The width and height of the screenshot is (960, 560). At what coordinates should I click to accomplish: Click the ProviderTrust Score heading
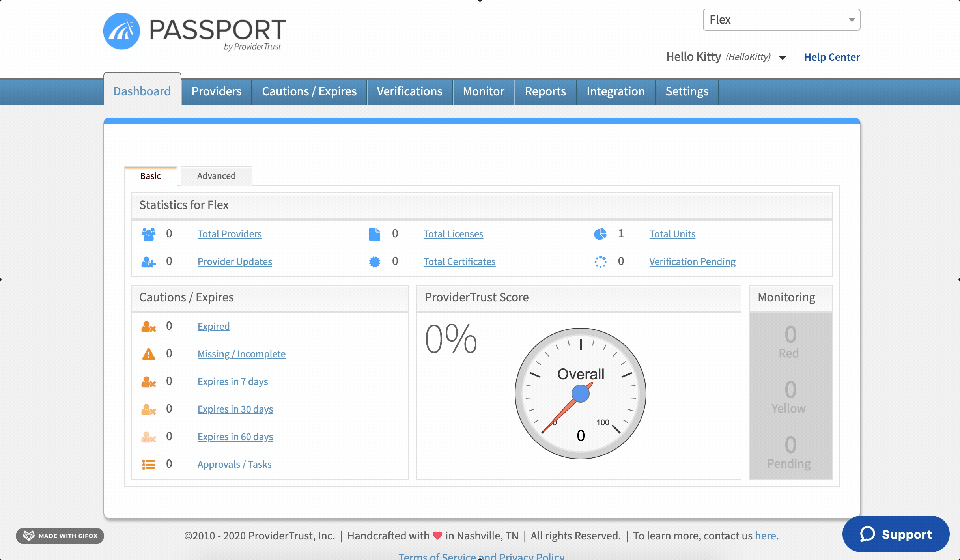click(x=477, y=297)
